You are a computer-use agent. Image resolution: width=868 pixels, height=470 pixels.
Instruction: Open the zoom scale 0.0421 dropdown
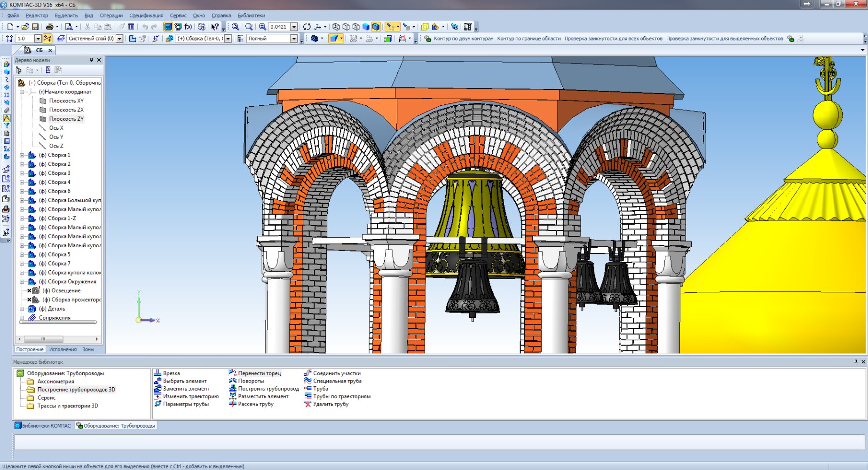(x=294, y=27)
